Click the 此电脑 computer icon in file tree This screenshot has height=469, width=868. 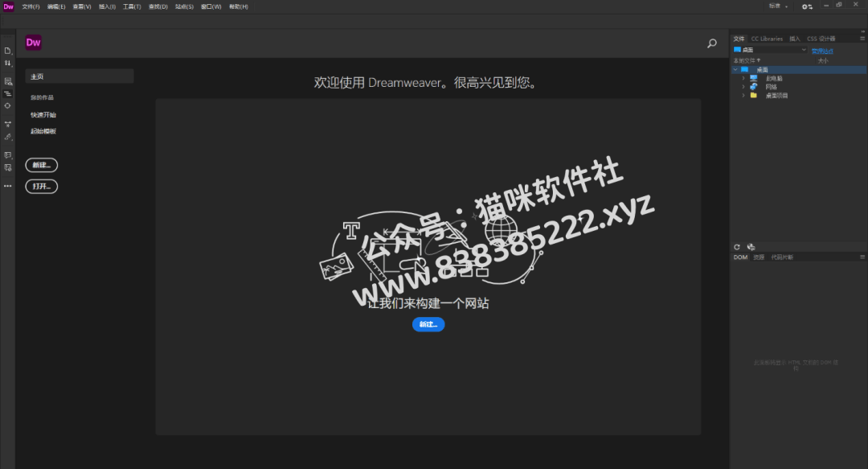click(x=753, y=78)
